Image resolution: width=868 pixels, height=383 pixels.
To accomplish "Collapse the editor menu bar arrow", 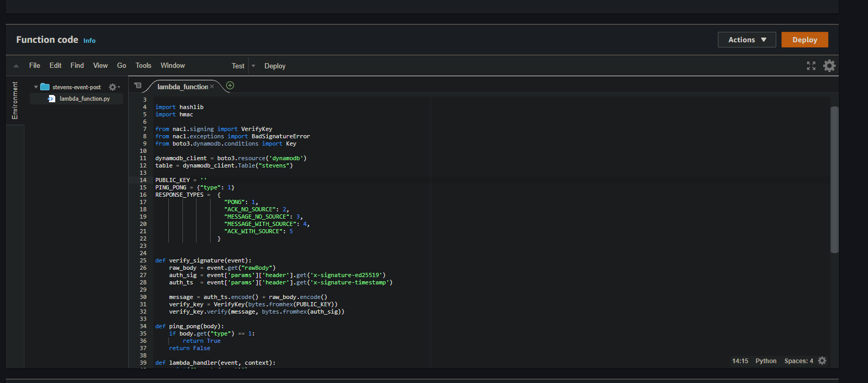I will (16, 66).
